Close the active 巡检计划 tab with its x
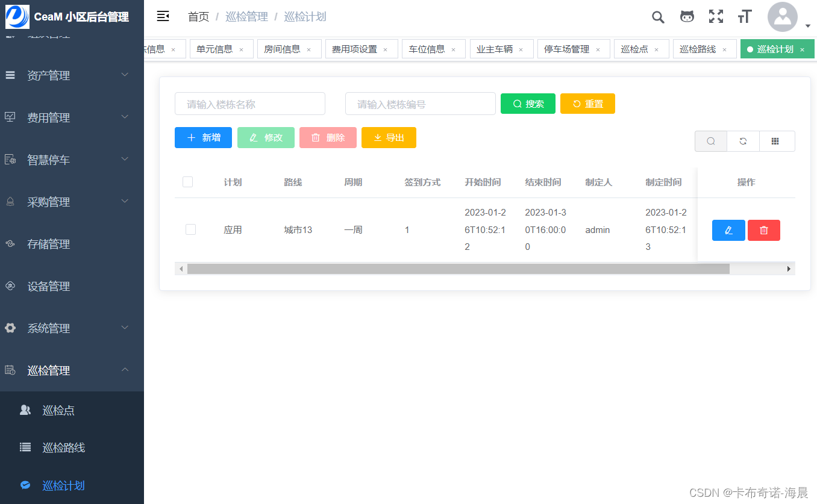 (x=803, y=49)
